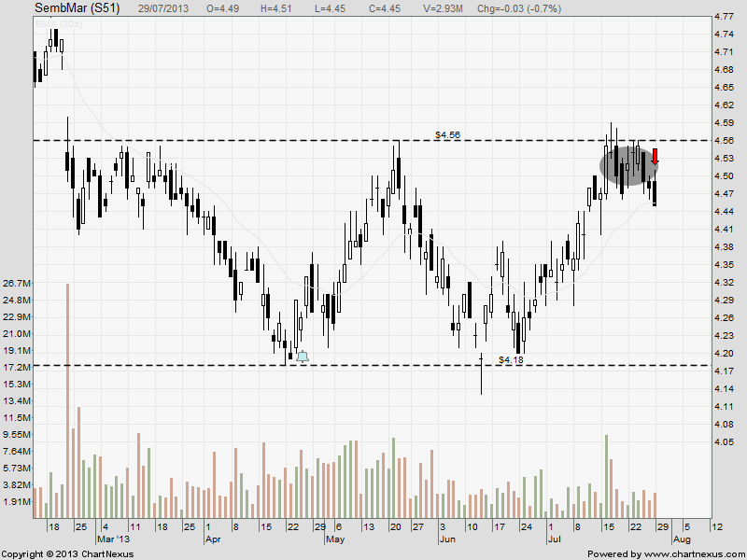Select the Aug month label on axis

682,539
